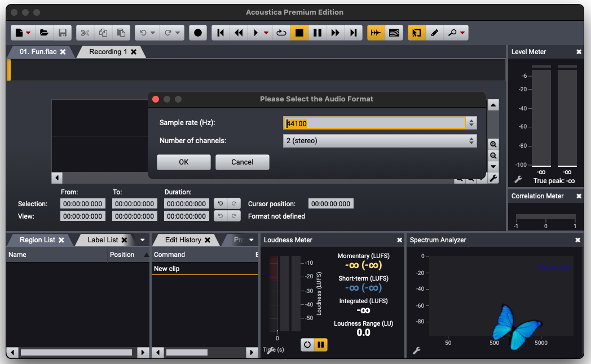Image resolution: width=591 pixels, height=364 pixels.
Task: Click Cancel in the audio format dialog
Action: coord(242,162)
